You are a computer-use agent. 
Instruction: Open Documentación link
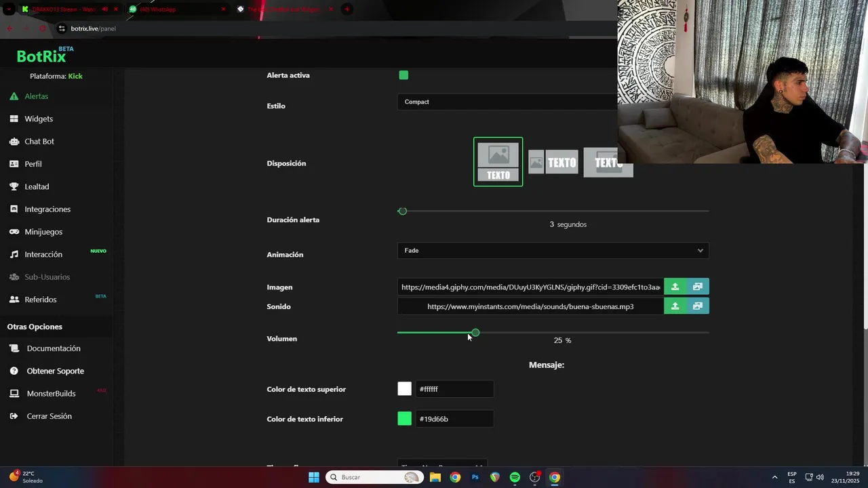54,348
